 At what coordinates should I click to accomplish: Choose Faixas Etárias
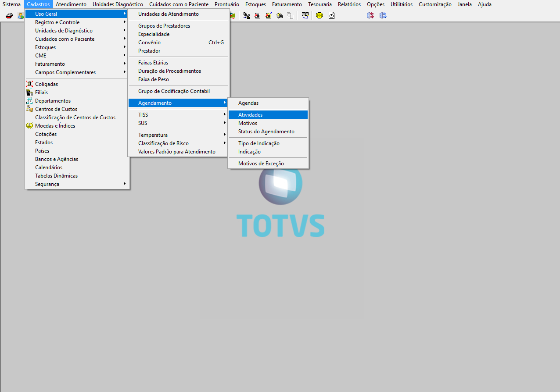178,63
